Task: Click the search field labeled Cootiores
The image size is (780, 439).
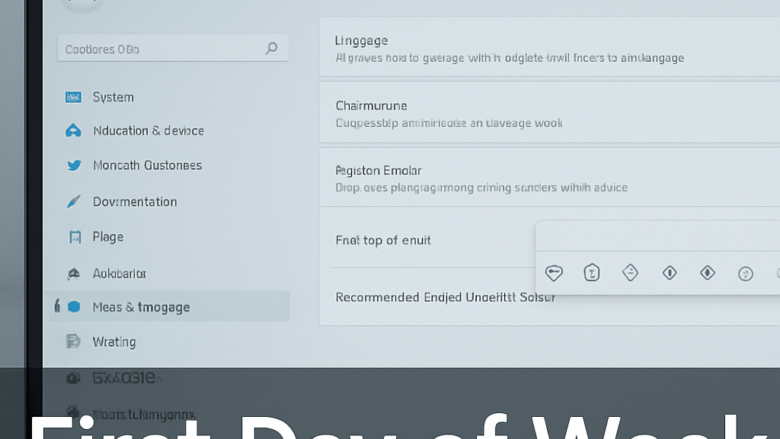Action: tap(173, 48)
